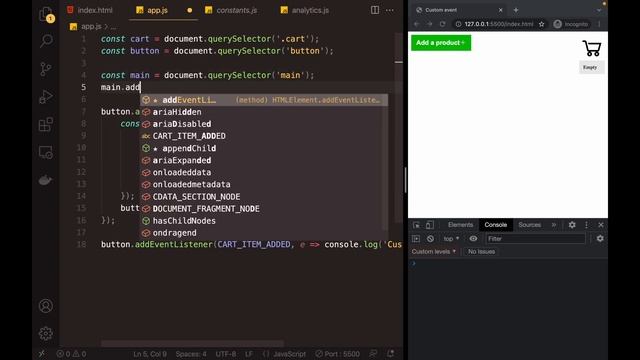Toggle the device toolbar in DevTools

430,225
